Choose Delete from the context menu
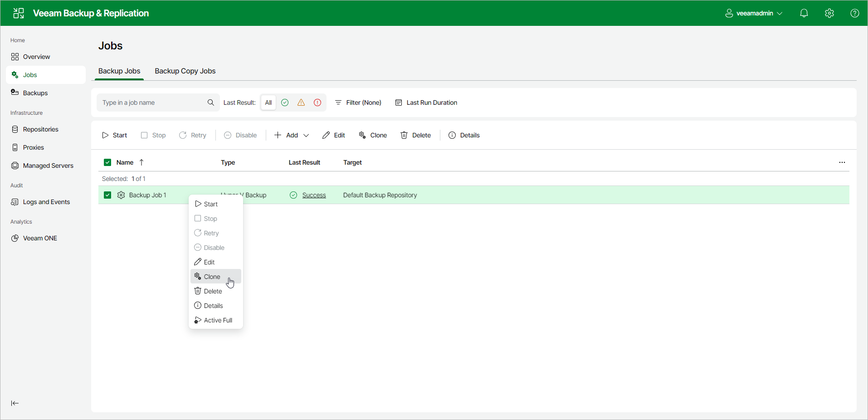The height and width of the screenshot is (420, 868). 216,291
